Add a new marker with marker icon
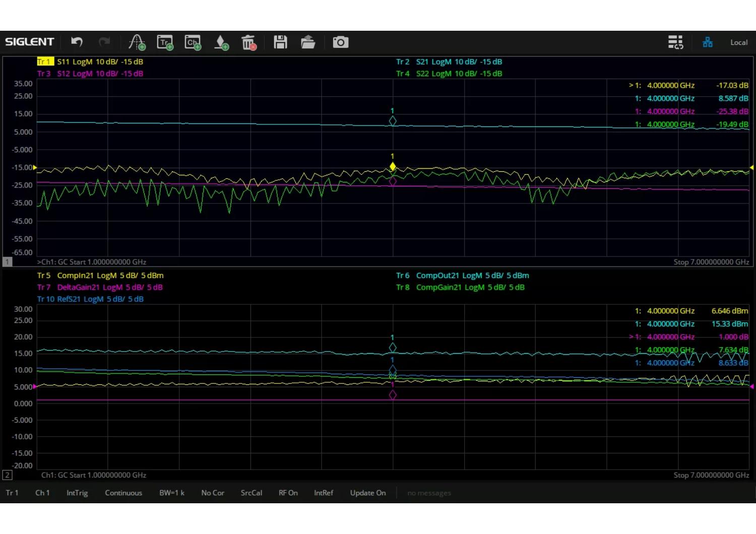The image size is (756, 534). tap(221, 42)
